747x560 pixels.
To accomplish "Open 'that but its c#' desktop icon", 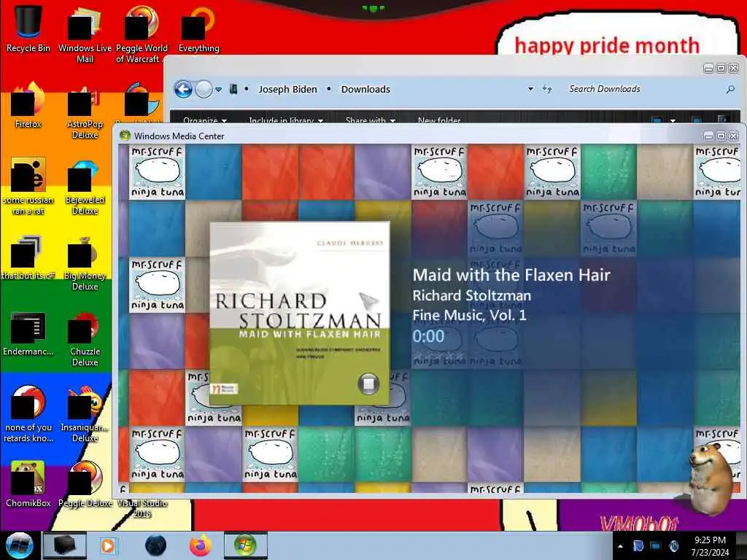I will (x=28, y=257).
